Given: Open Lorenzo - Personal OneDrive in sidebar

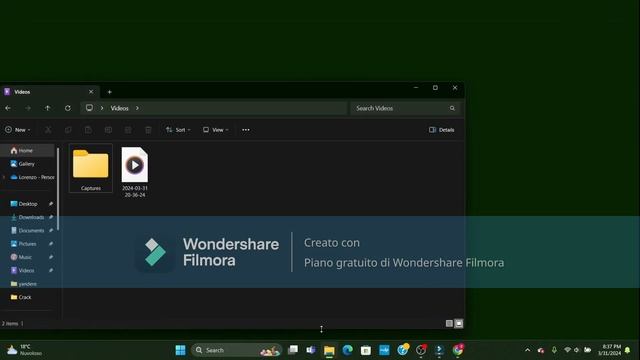Looking at the screenshot, I should [x=32, y=177].
